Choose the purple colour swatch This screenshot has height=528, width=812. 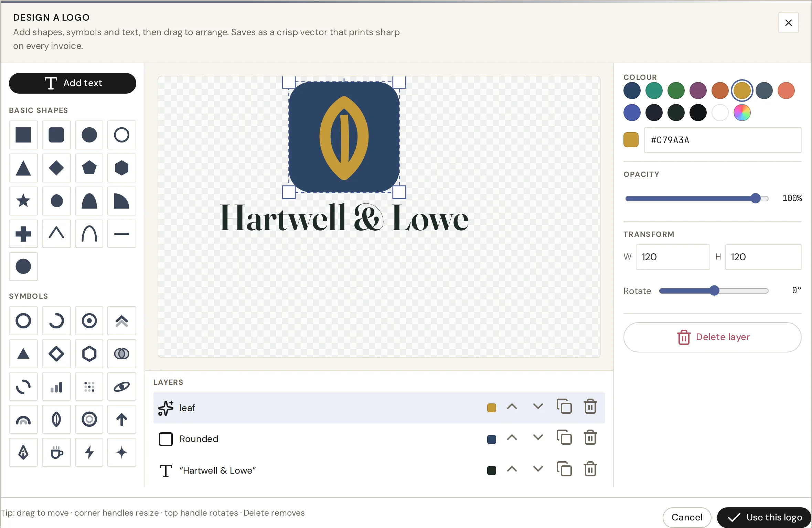coord(698,91)
